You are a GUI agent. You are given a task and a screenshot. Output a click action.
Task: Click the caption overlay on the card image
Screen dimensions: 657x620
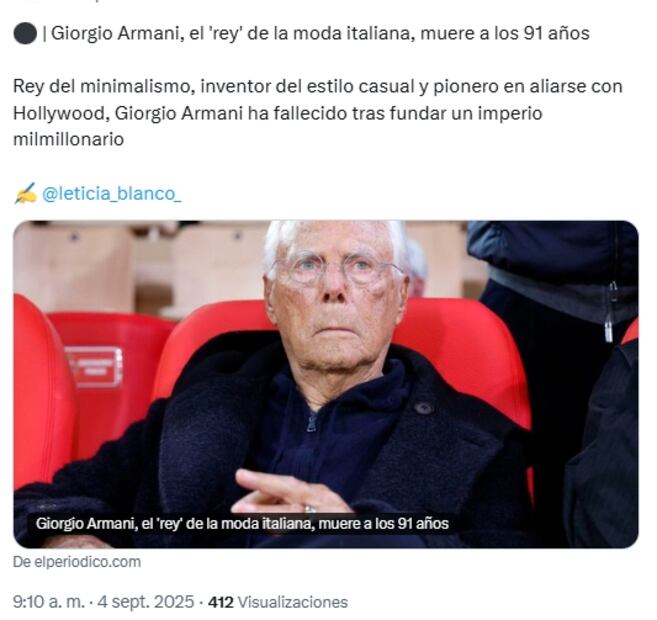[x=242, y=524]
